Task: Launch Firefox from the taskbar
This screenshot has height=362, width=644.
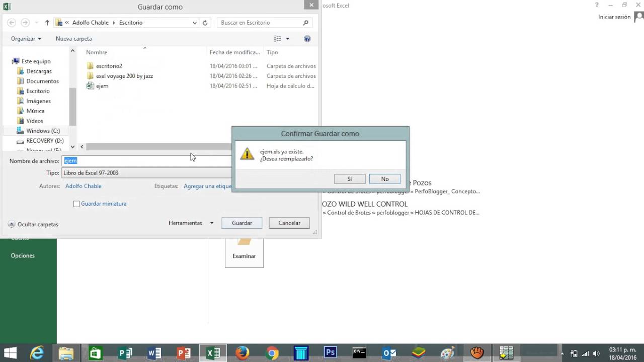Action: [x=243, y=353]
